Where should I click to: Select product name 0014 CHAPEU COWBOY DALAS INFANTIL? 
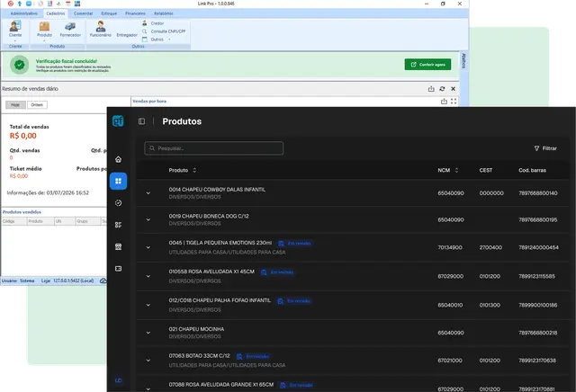pyautogui.click(x=217, y=190)
